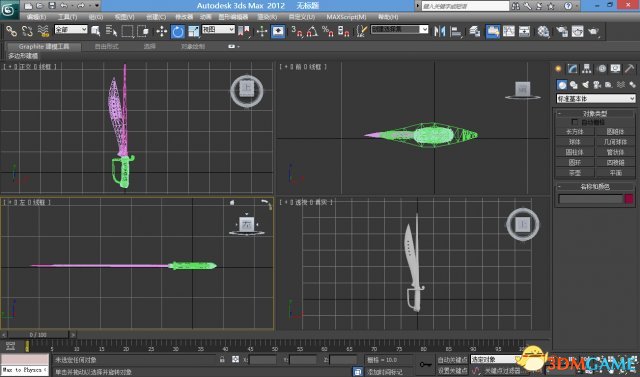Toggle keyboard shortcut override button

point(278,31)
